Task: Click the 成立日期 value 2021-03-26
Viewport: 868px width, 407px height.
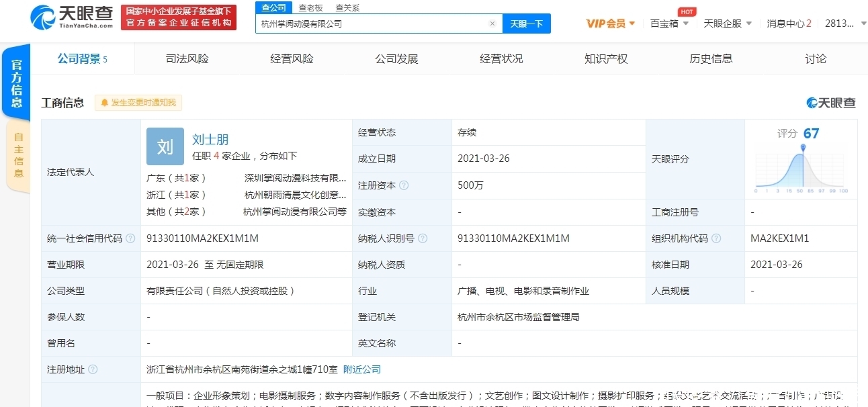Action: pyautogui.click(x=484, y=159)
